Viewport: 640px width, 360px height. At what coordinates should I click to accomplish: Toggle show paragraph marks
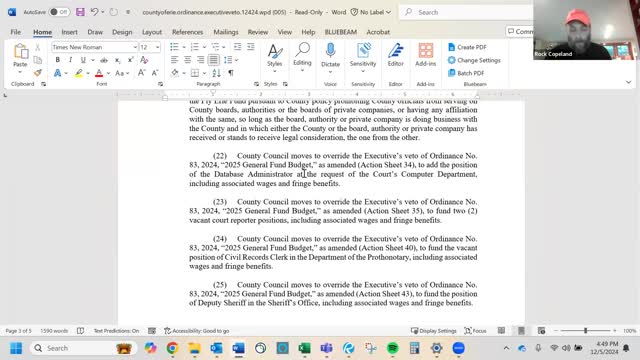(x=231, y=73)
